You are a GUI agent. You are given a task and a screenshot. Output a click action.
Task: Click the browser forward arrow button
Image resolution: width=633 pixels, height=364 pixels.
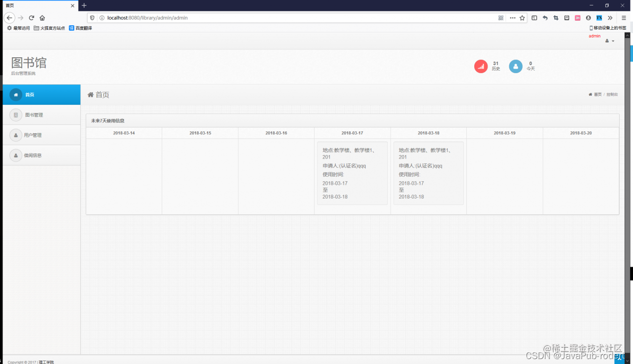coord(21,18)
